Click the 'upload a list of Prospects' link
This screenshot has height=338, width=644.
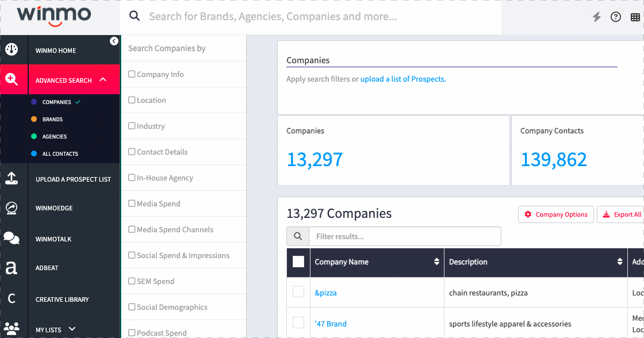coord(403,79)
